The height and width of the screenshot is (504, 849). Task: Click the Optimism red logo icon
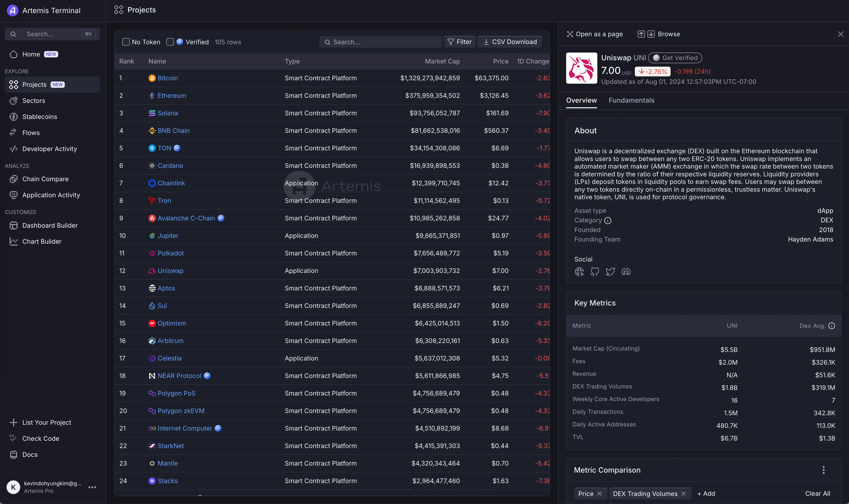pos(152,323)
